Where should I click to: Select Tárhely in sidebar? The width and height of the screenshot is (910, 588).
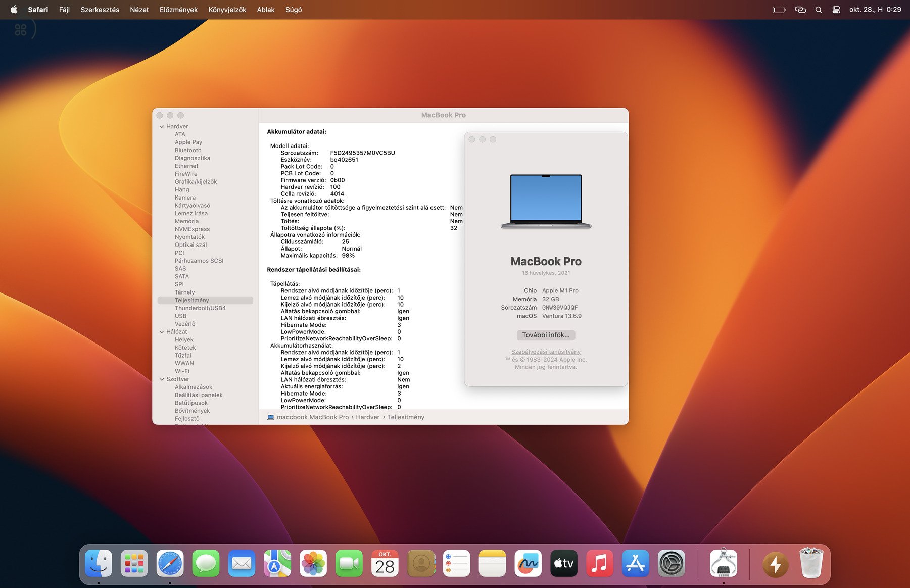coord(184,292)
